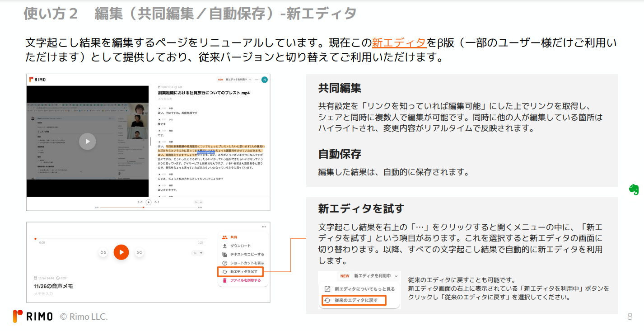Click the small play button under the video
The width and height of the screenshot is (644, 331).
149,202
